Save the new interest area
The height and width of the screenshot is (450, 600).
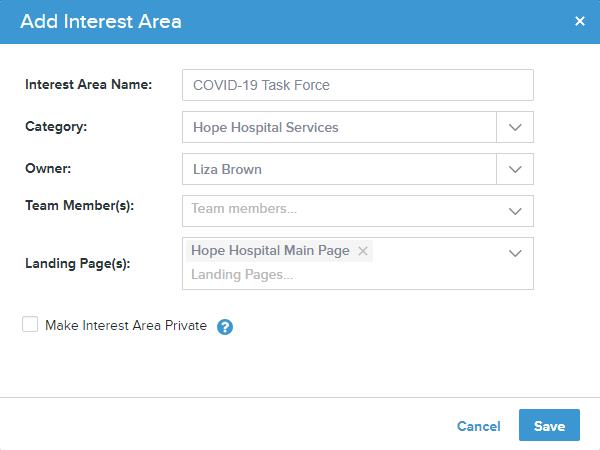pyautogui.click(x=549, y=425)
